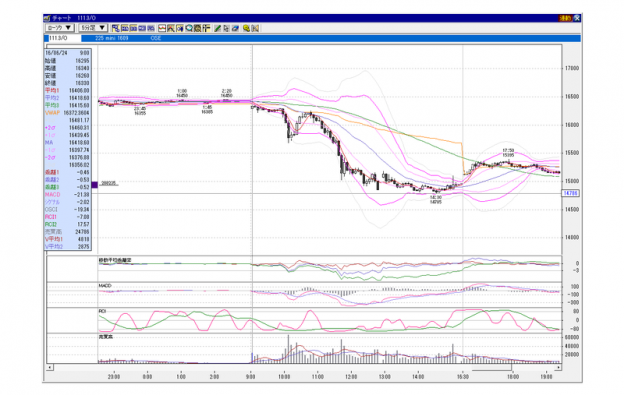Click the left arrow of horizontal scrollbar
This screenshot has height=395, width=624.
point(50,368)
